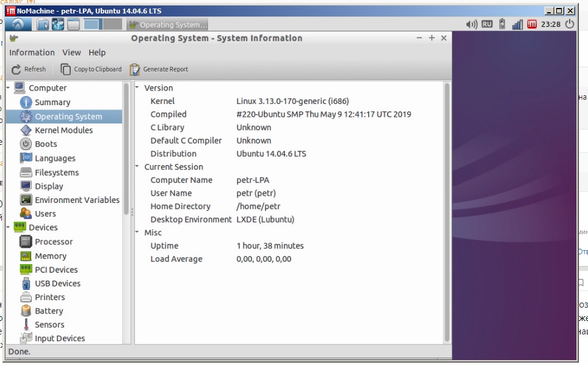Click the panel clock showing 23:28
This screenshot has width=588, height=365.
pyautogui.click(x=551, y=24)
